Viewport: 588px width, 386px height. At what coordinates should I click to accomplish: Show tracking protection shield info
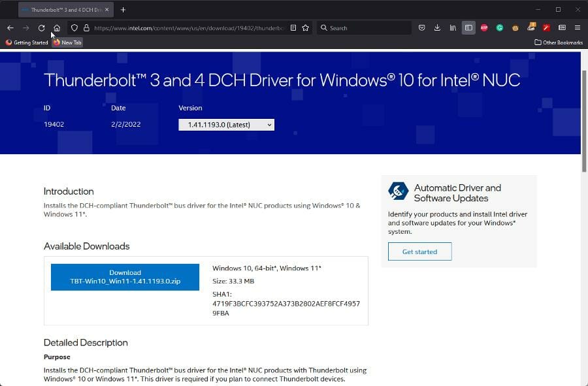pyautogui.click(x=74, y=27)
